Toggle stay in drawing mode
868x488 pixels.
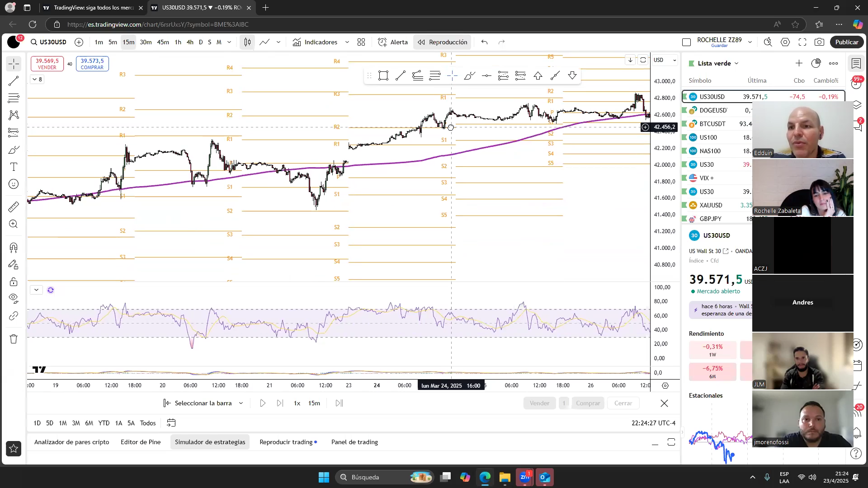tap(14, 264)
